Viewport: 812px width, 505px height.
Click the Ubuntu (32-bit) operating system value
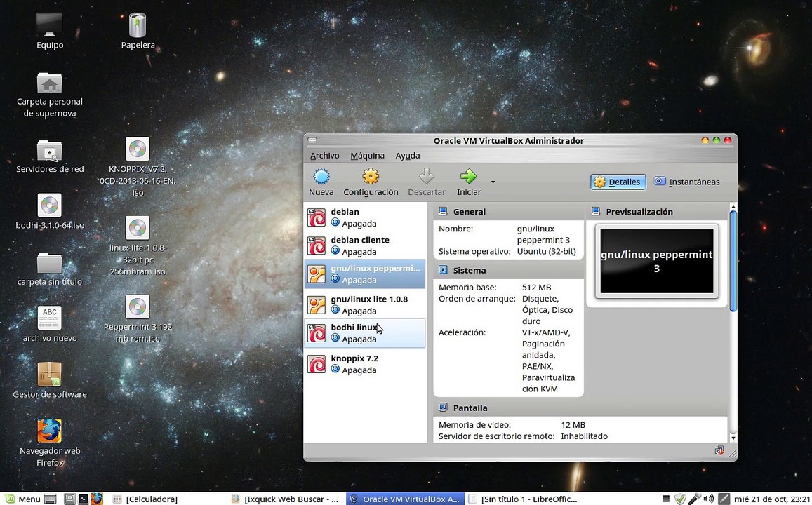546,251
